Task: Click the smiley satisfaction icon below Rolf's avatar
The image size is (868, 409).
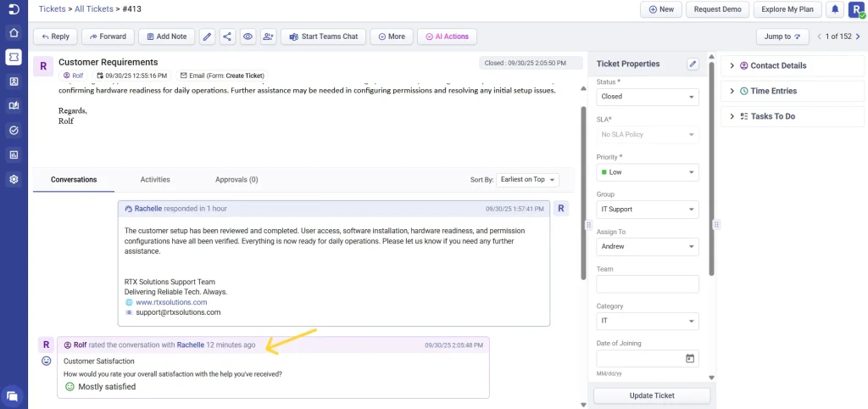Action: pos(47,361)
